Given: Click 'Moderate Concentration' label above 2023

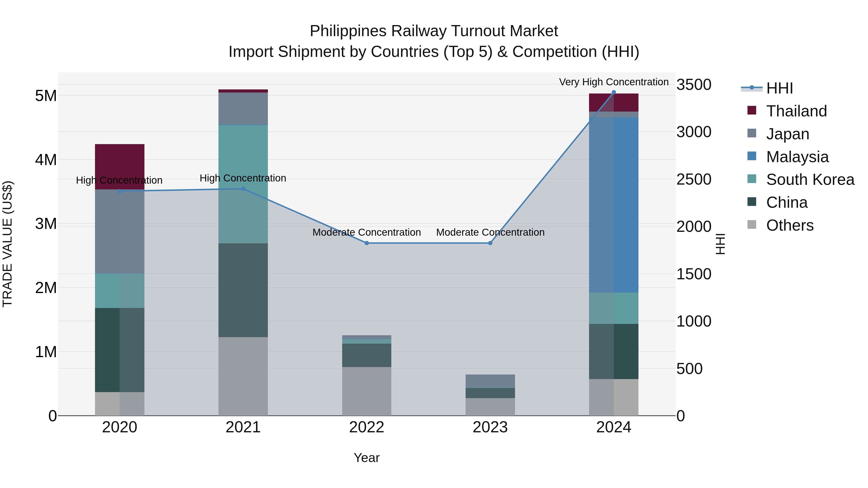Looking at the screenshot, I should (490, 232).
